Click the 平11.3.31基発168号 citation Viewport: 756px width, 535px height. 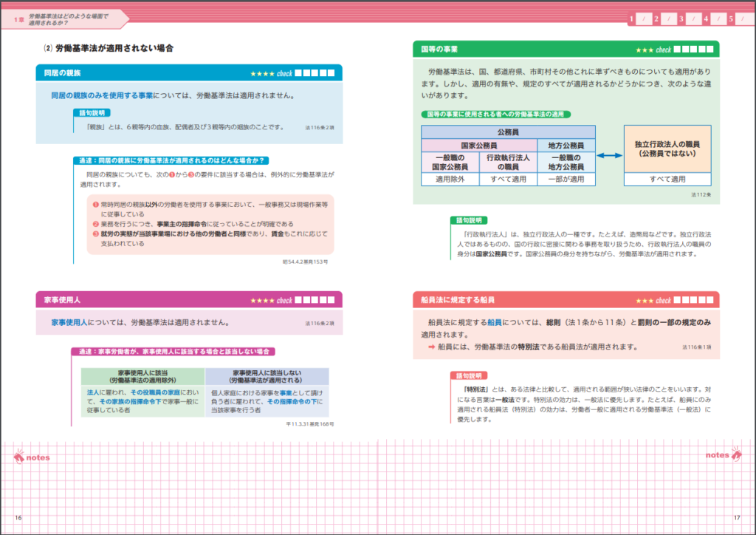coord(309,424)
